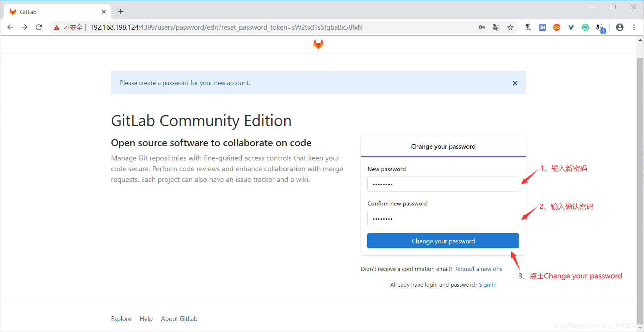Focus the Confirm new password field
Image resolution: width=644 pixels, height=332 pixels.
click(443, 218)
